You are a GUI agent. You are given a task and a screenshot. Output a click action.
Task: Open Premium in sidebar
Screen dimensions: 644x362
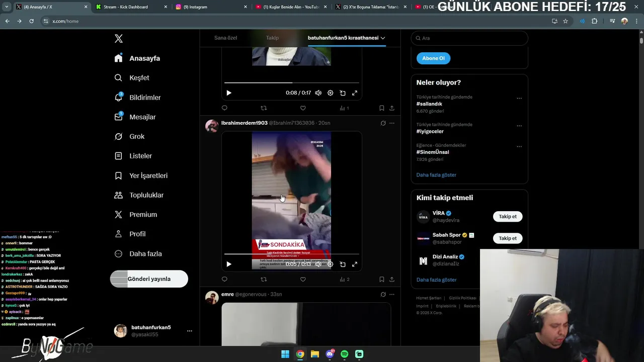(135, 215)
